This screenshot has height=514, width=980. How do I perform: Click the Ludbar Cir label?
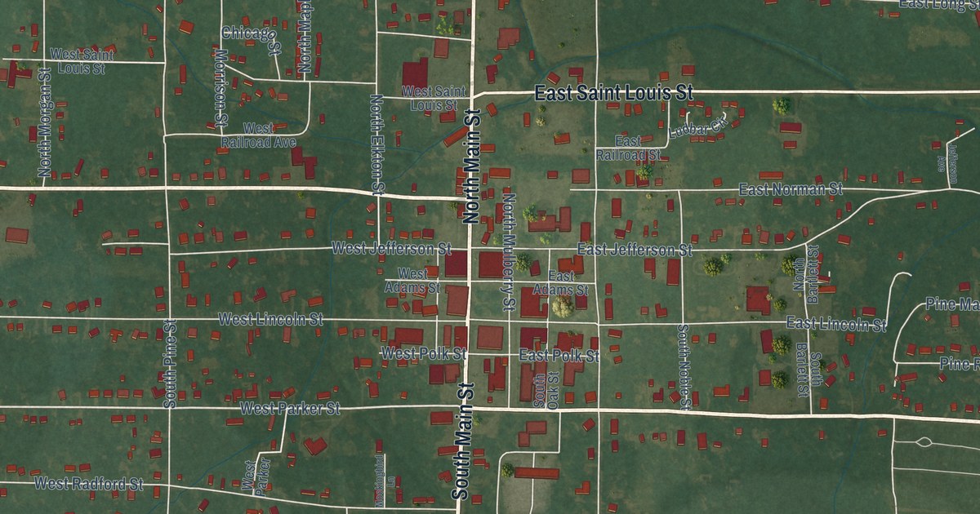tap(697, 127)
